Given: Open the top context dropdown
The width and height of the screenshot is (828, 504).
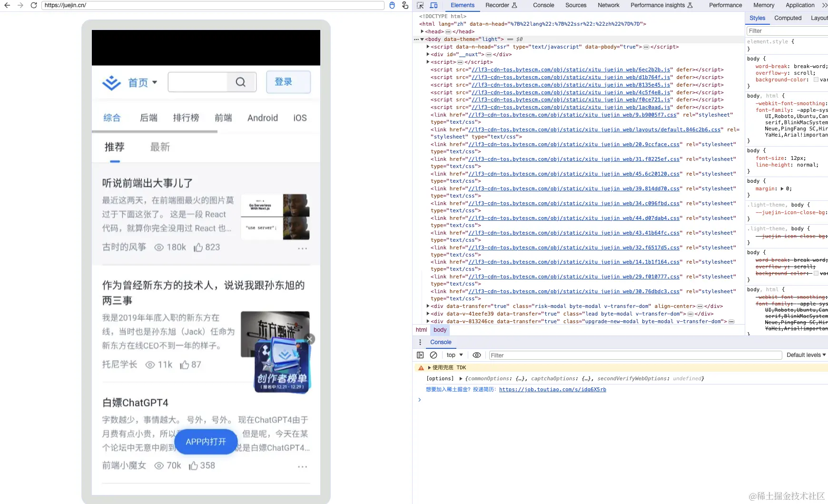Looking at the screenshot, I should 454,355.
